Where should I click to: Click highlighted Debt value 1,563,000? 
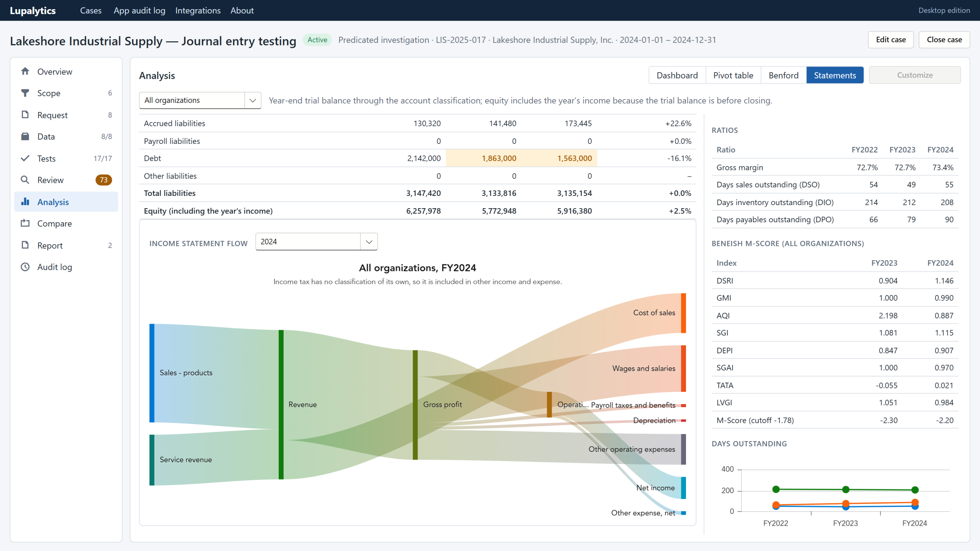click(x=574, y=158)
